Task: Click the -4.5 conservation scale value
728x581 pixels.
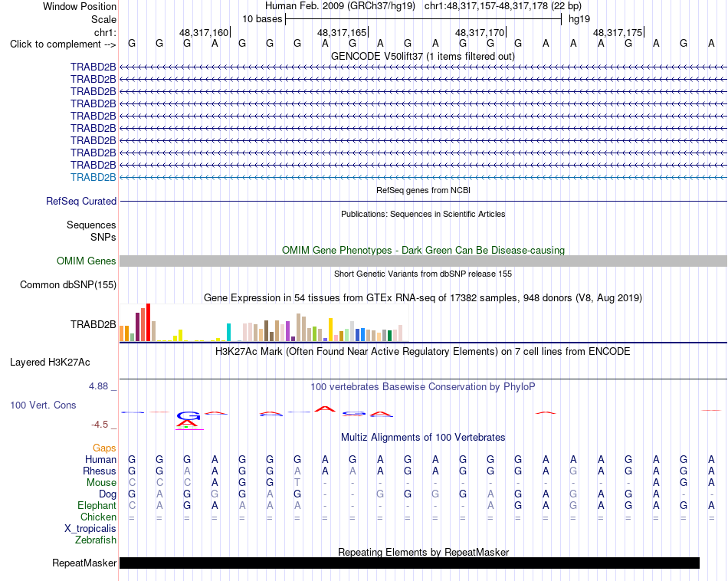Action: click(100, 425)
